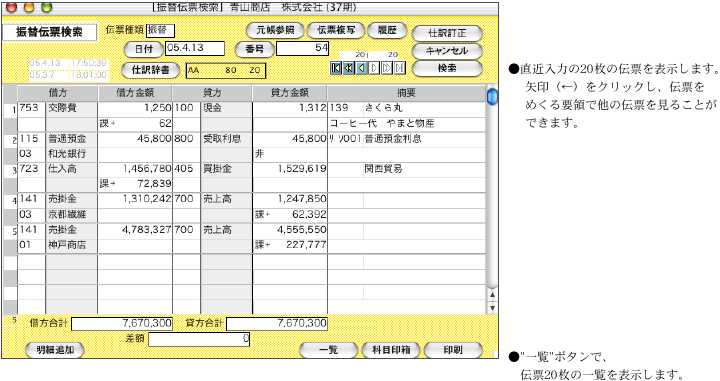
Task: Click the scroll up arrow beside the table
Action: (492, 295)
